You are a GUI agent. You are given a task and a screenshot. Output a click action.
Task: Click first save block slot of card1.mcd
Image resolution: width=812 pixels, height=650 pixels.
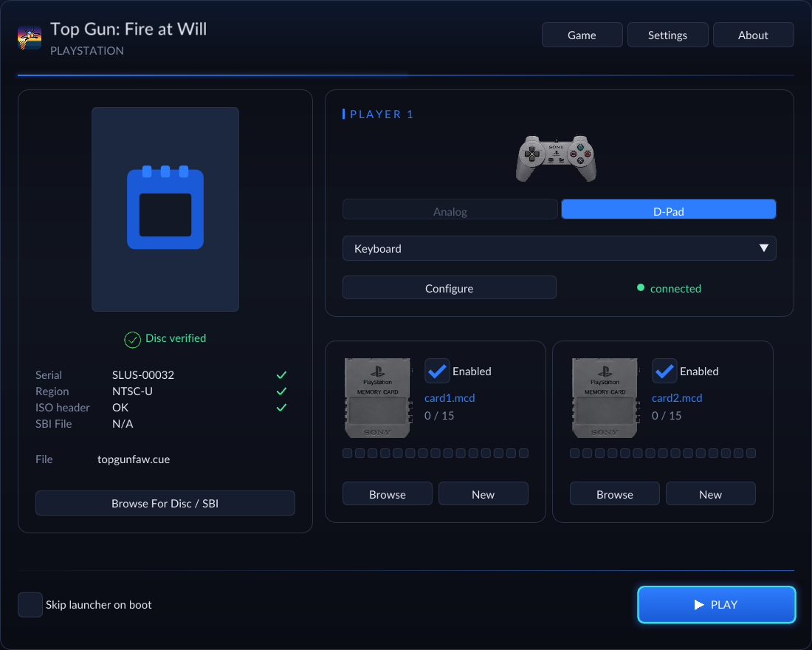pyautogui.click(x=348, y=453)
